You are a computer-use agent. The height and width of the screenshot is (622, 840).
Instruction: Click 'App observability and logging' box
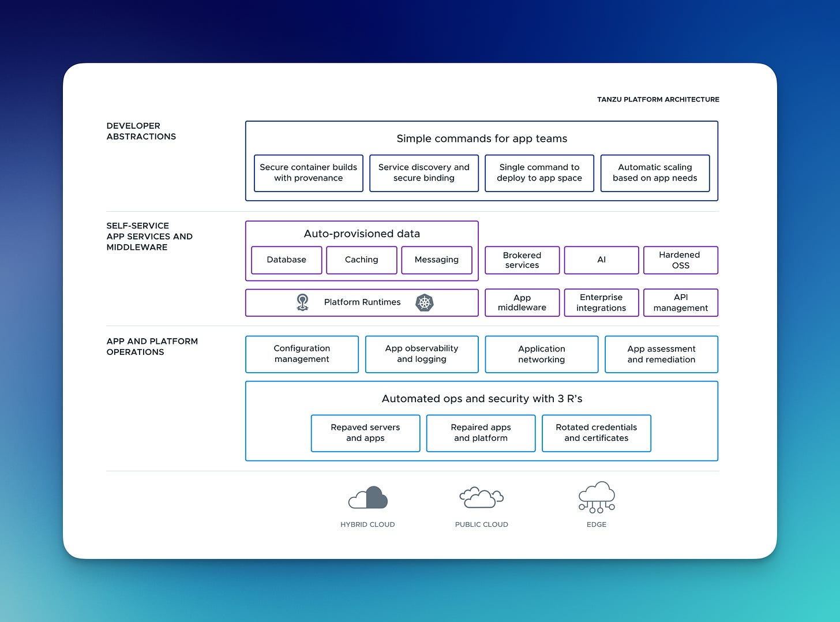422,354
